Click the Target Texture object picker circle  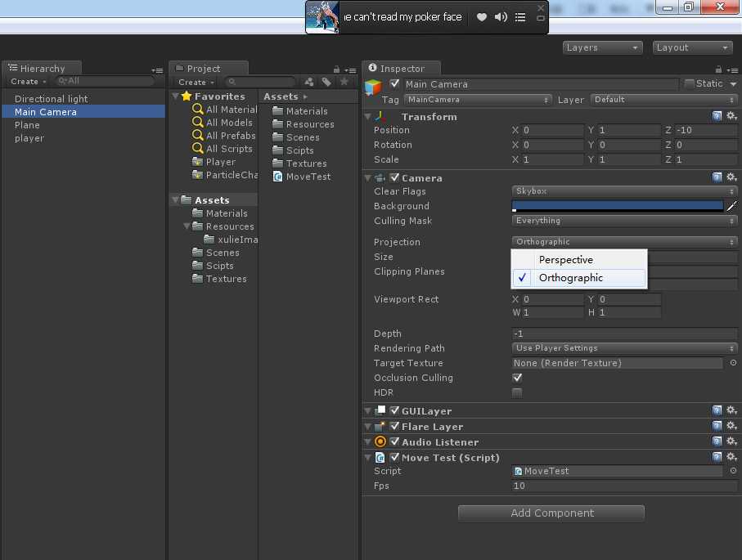pos(733,363)
